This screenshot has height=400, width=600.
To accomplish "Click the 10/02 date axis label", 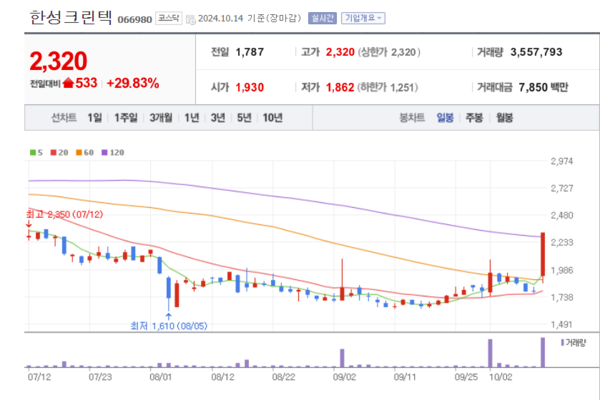I will pos(501,377).
